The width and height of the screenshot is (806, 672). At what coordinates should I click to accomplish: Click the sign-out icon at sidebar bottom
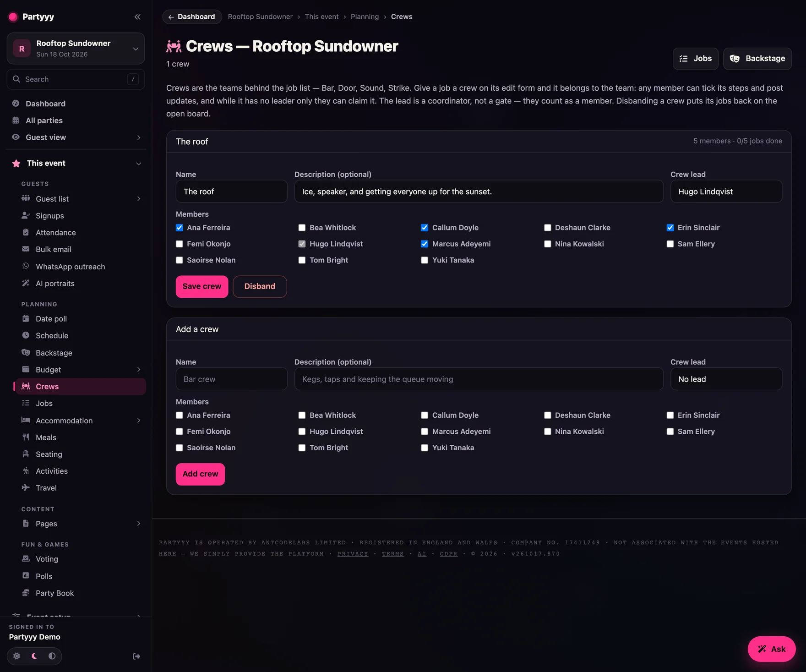[x=136, y=656]
